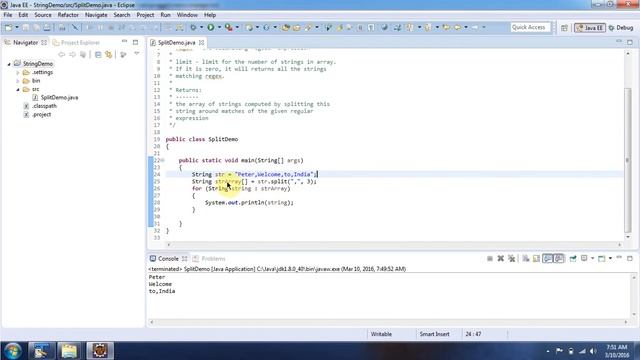Open the Help menu

click(x=210, y=15)
